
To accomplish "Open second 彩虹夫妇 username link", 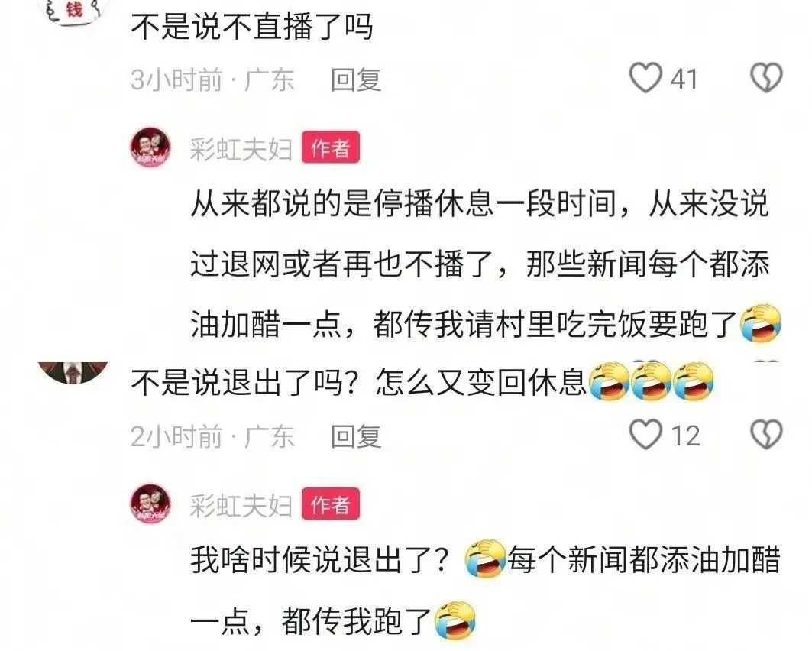I will [x=241, y=506].
